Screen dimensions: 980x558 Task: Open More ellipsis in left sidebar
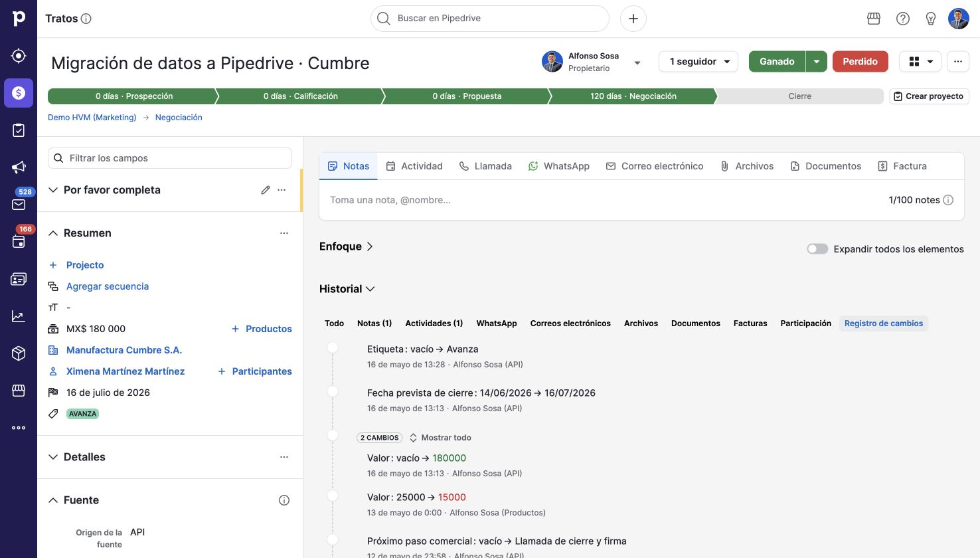[x=19, y=428]
